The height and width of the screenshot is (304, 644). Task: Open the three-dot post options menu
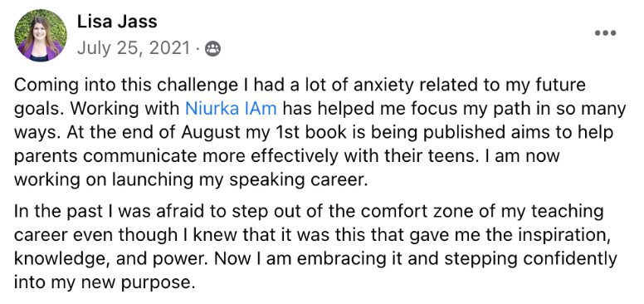605,33
